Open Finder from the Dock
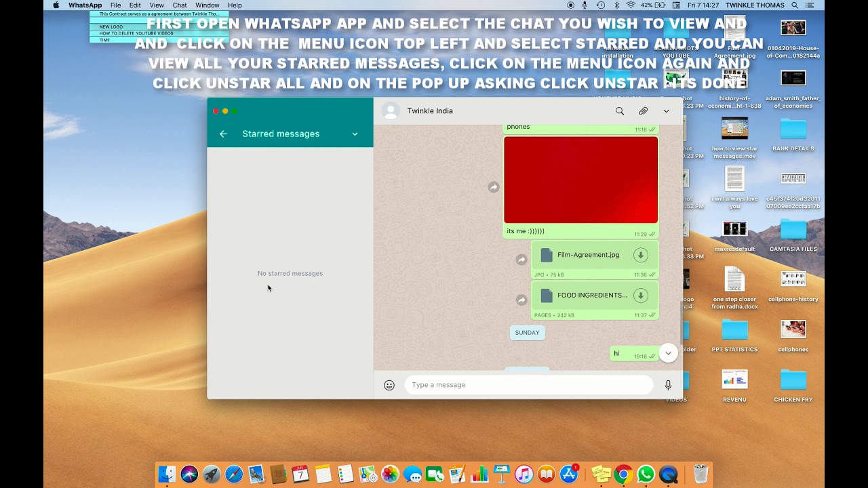Image resolution: width=868 pixels, height=488 pixels. (x=167, y=474)
